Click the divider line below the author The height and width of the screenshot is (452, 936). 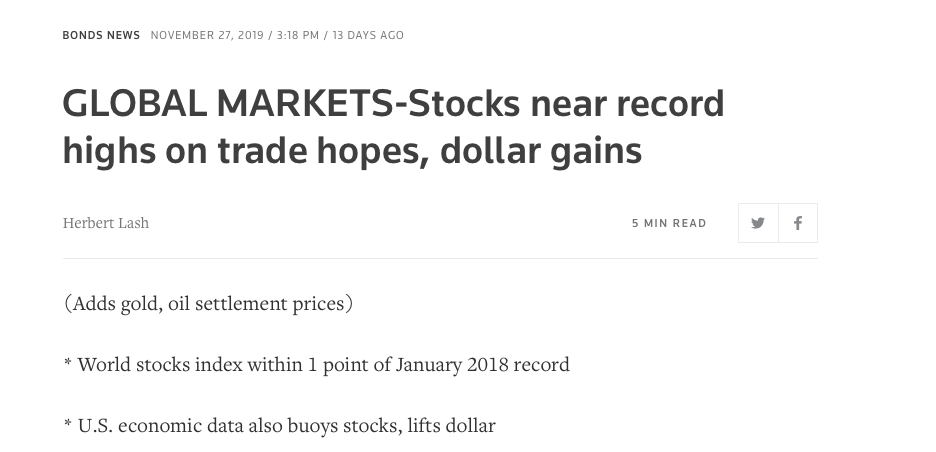tap(440, 259)
